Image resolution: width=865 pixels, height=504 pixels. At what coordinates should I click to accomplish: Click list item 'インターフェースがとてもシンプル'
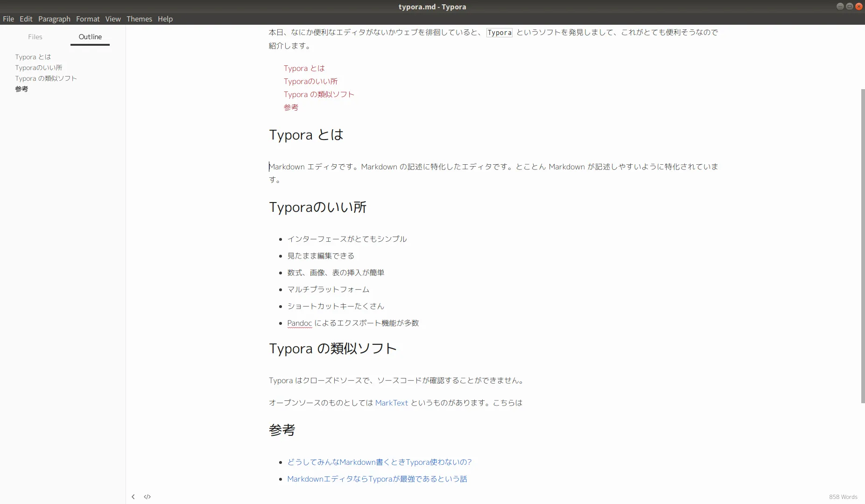[x=347, y=239]
